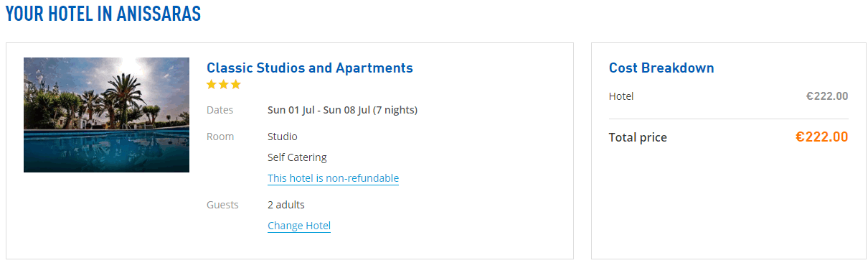
Task: Click the grey hotel cost €222.00
Action: click(x=827, y=96)
